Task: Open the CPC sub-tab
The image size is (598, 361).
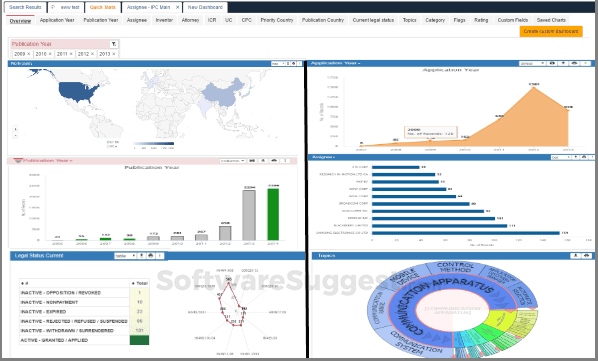Action: pos(246,20)
